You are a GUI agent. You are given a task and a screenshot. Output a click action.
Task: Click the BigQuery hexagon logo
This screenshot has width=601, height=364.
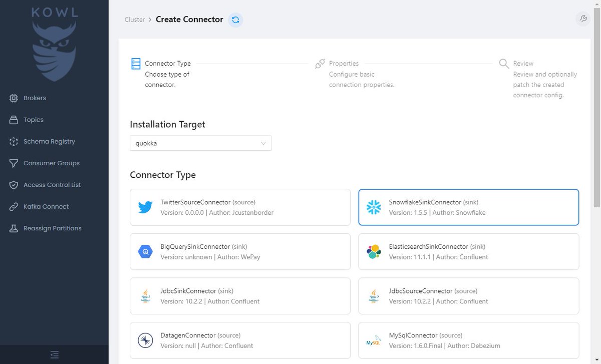(x=145, y=252)
